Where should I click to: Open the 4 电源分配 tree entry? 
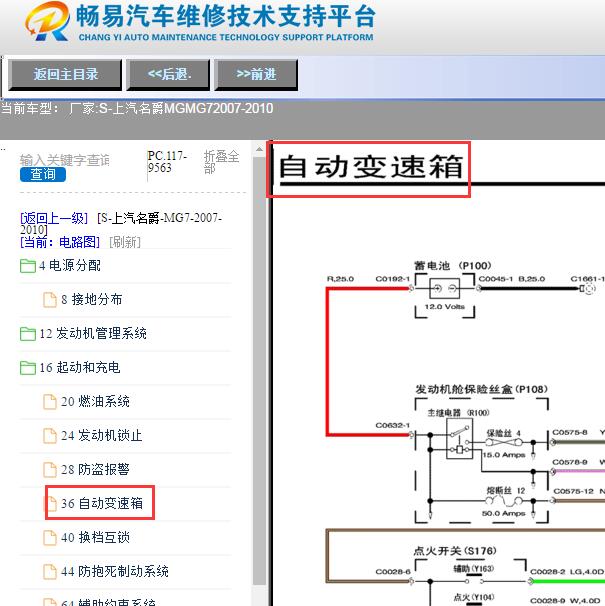pyautogui.click(x=70, y=266)
